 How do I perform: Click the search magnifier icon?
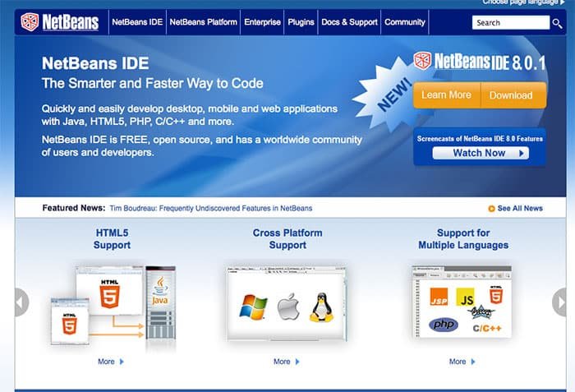pos(557,24)
